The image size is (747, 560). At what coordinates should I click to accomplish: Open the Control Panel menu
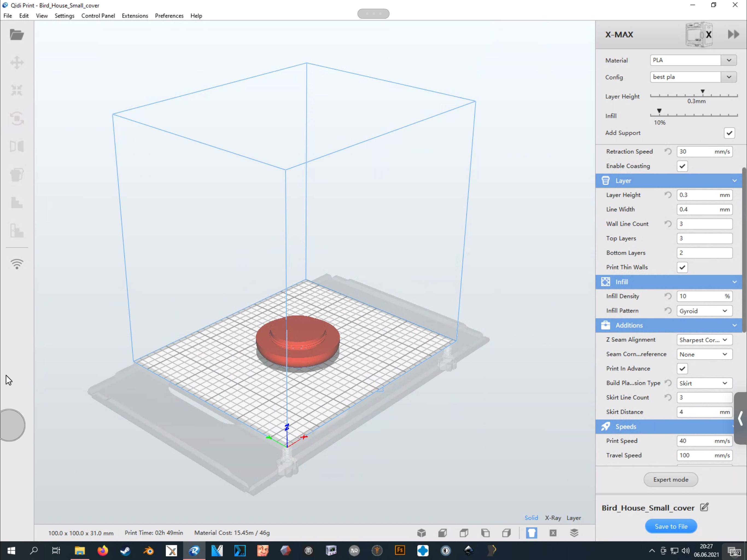coord(98,16)
